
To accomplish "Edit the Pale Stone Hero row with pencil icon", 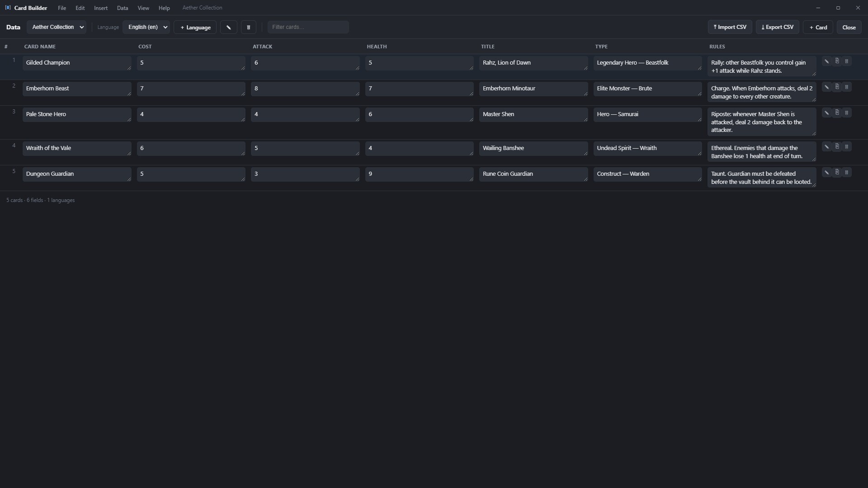I will coord(826,113).
